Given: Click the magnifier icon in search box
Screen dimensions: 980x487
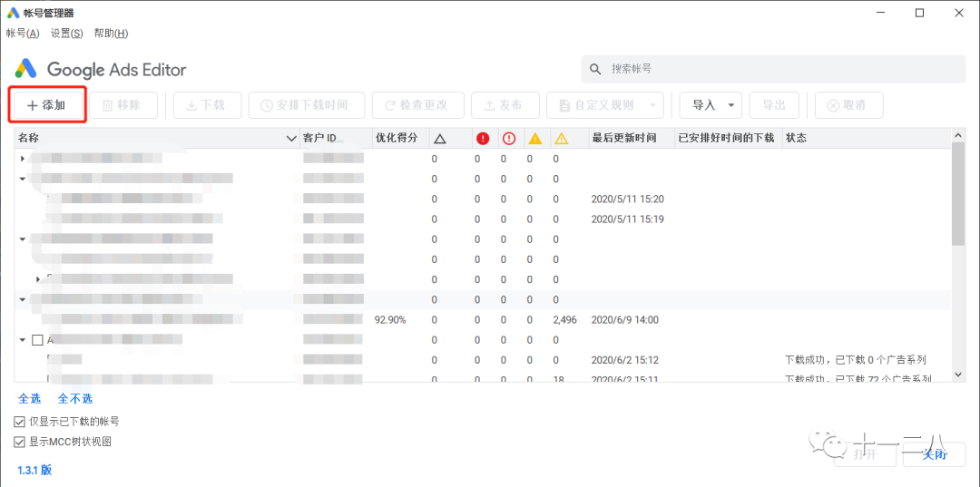Looking at the screenshot, I should click(595, 69).
